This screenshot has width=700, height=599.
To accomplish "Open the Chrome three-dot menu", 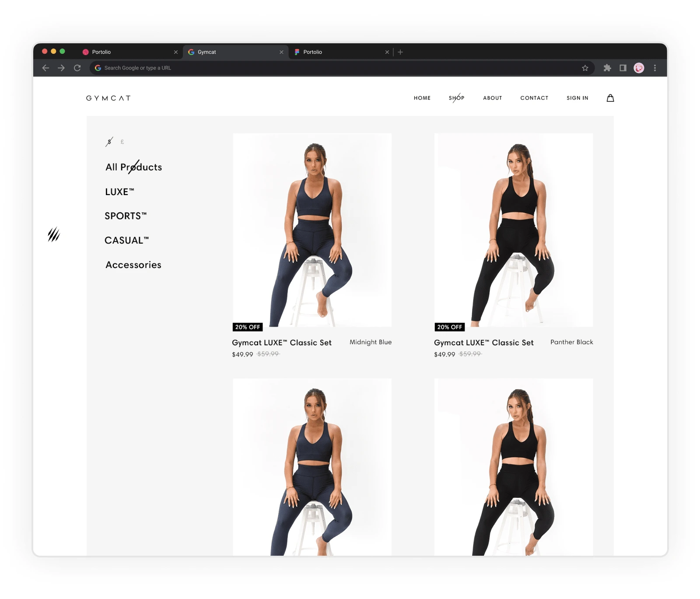I will (x=655, y=68).
